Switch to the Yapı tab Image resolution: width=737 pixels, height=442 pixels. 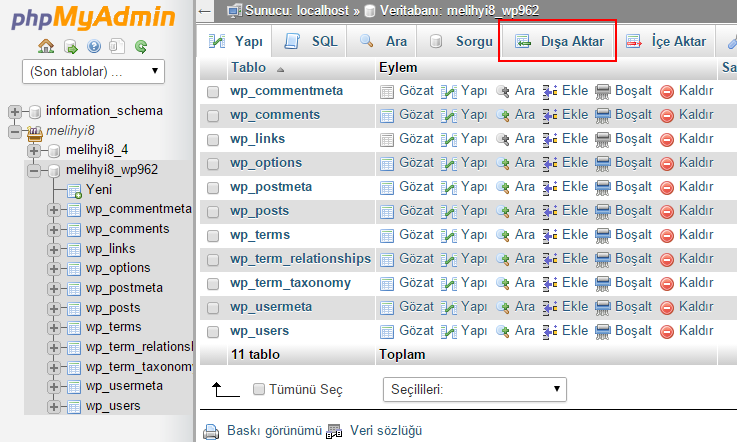[235, 41]
